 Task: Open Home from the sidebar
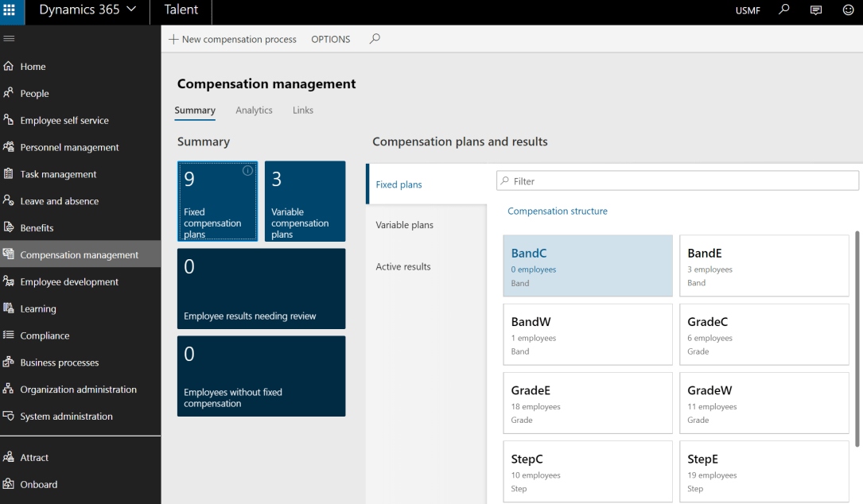point(33,67)
